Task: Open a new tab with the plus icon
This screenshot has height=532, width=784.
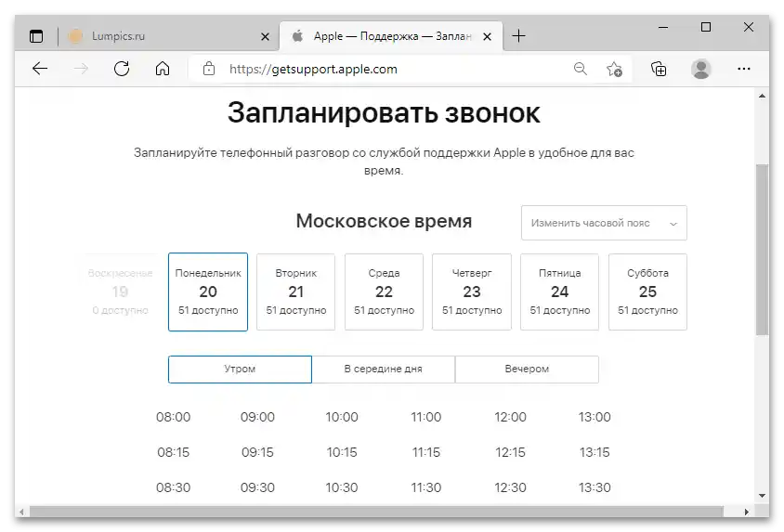Action: (519, 36)
